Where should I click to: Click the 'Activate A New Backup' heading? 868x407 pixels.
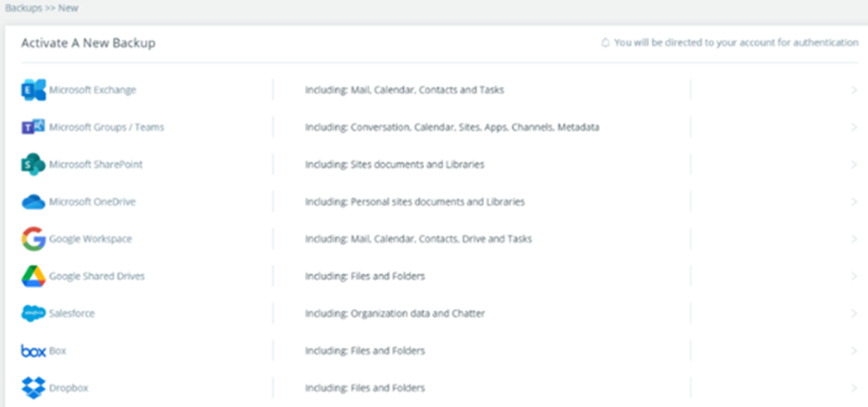click(88, 43)
